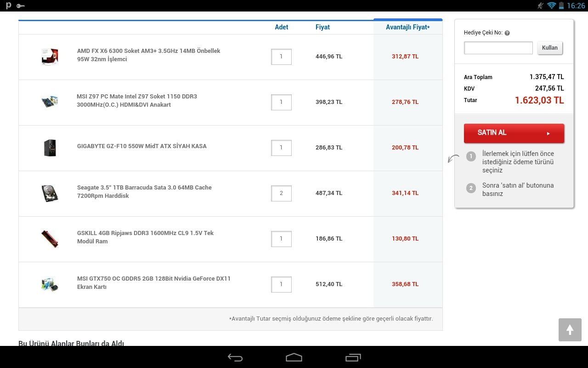
Task: Tap the muted sound status icon
Action: click(540, 6)
